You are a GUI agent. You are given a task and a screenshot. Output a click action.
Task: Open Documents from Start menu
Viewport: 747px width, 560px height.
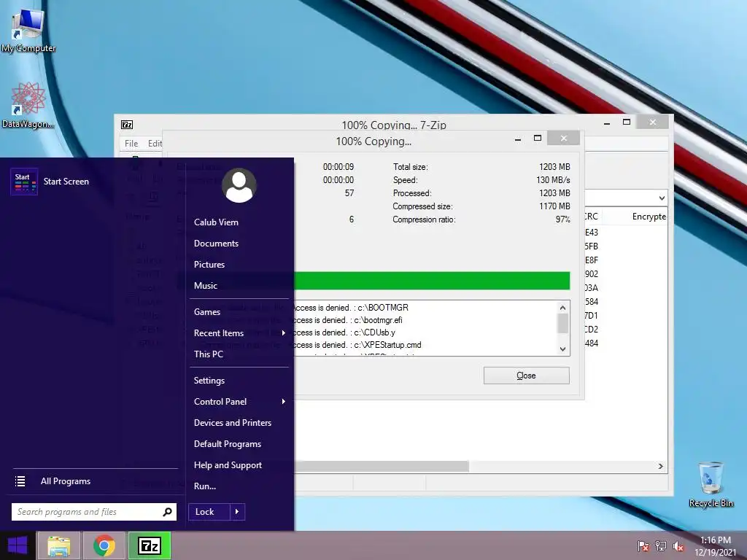coord(216,244)
